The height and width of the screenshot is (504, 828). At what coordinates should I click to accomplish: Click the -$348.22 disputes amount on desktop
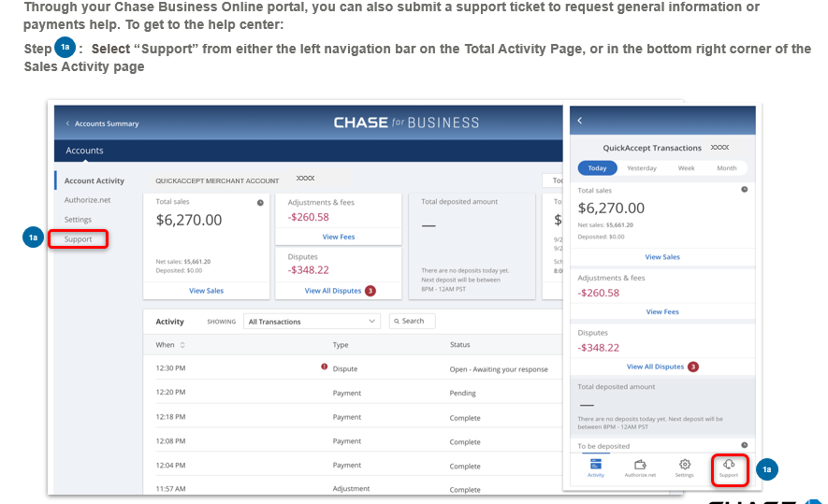tap(309, 270)
